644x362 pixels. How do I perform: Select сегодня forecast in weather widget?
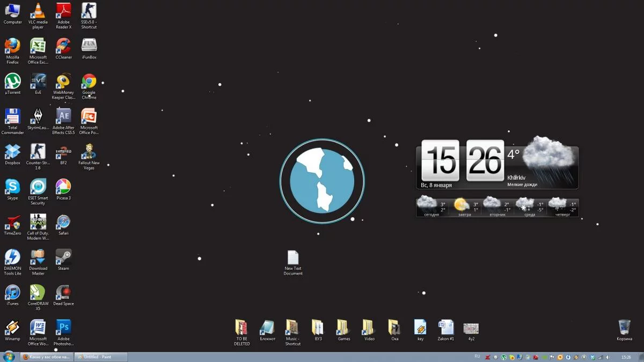(x=432, y=207)
